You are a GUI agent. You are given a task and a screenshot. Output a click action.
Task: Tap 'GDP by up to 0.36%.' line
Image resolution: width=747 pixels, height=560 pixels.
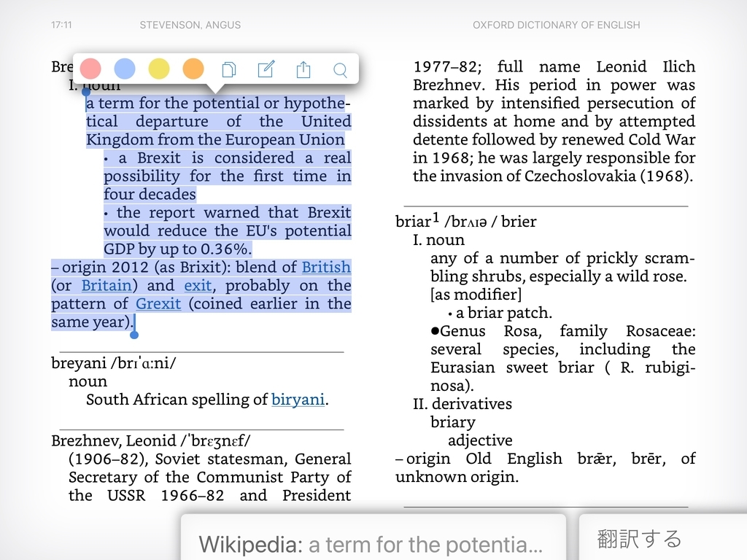pyautogui.click(x=178, y=249)
